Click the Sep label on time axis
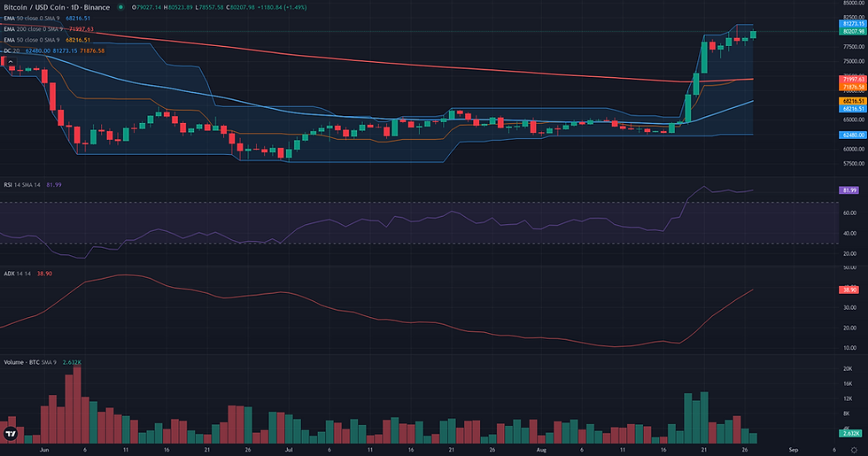868x456 pixels. [x=794, y=450]
